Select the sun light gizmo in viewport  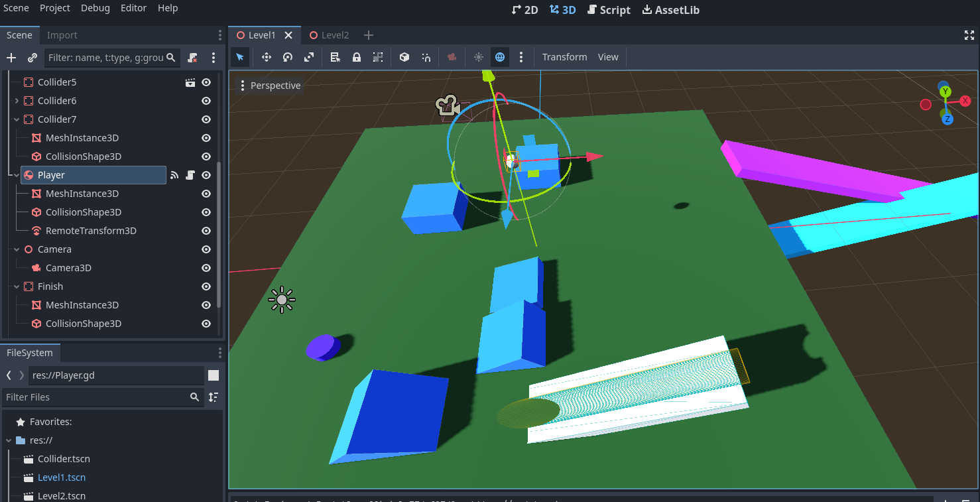tap(282, 300)
